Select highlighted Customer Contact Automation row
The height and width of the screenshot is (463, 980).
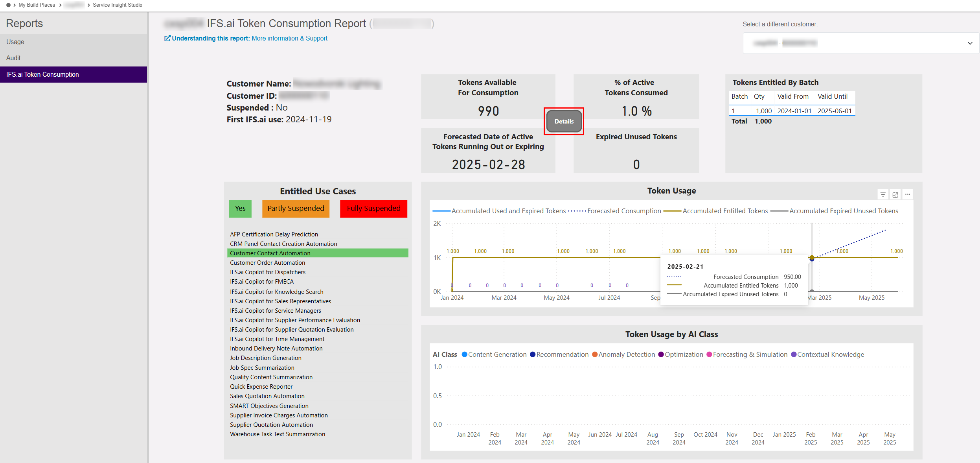pos(318,253)
